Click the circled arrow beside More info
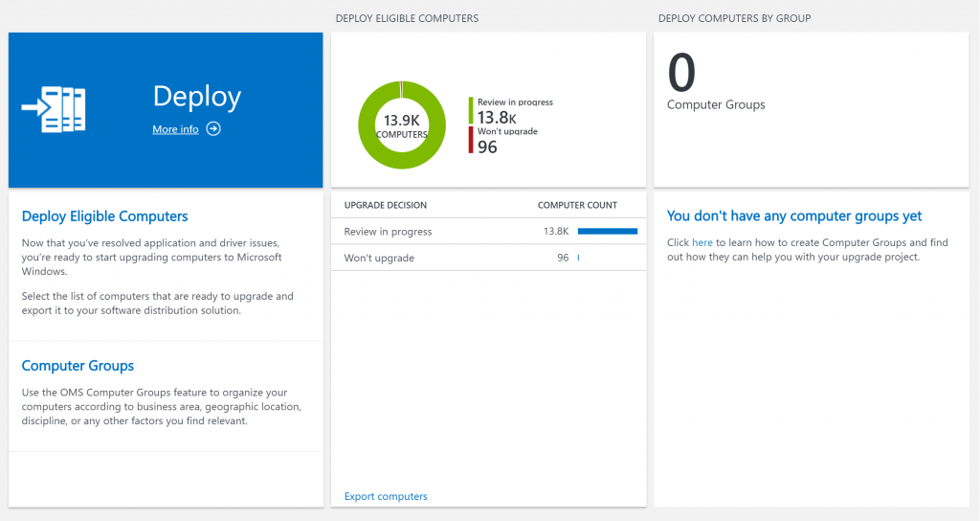This screenshot has width=980, height=521. (213, 129)
